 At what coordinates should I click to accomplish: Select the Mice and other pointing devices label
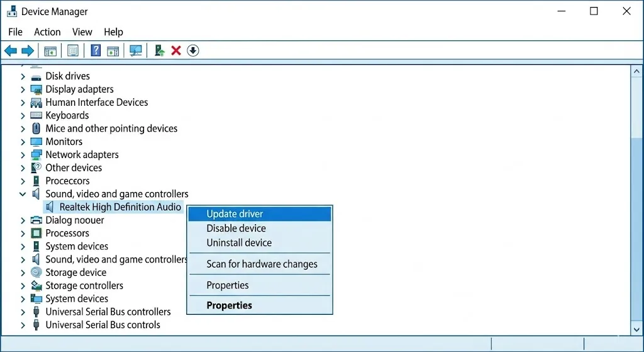coord(111,128)
